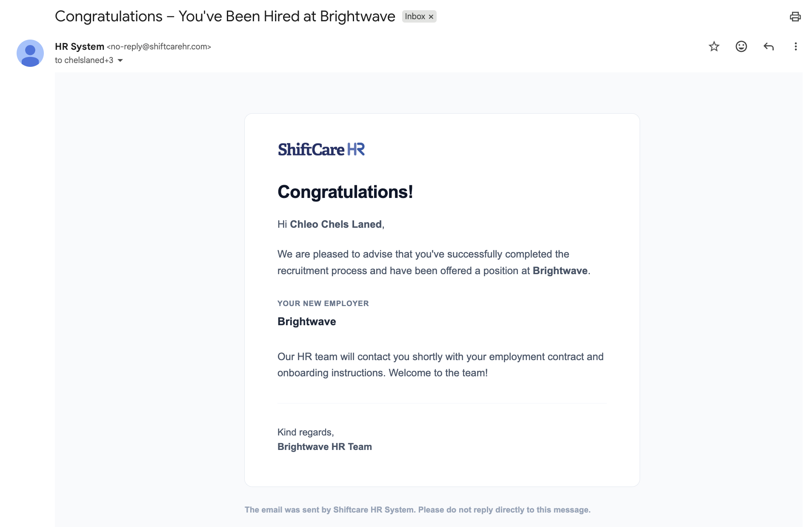Viewport: 812px width, 527px height.
Task: Star the congratulations email
Action: click(714, 47)
